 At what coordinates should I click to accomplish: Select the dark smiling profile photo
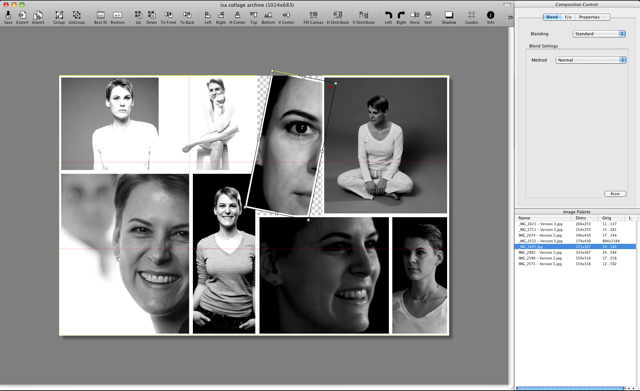tap(324, 275)
